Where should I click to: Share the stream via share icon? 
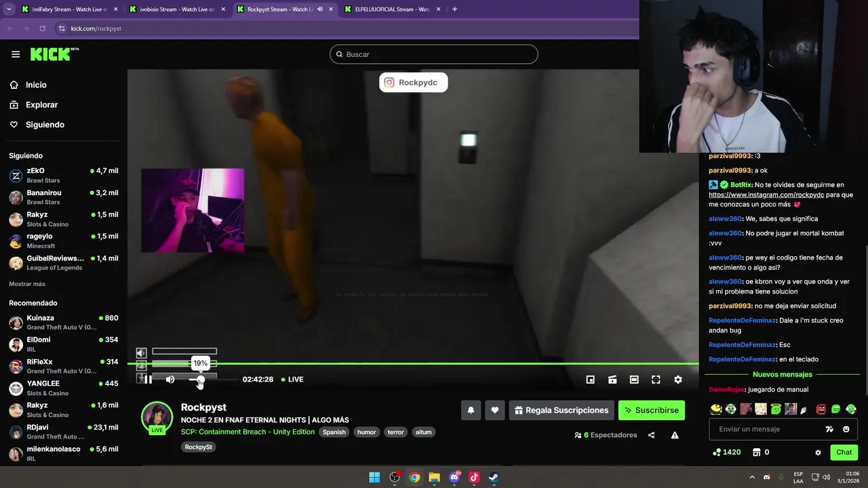[652, 435]
